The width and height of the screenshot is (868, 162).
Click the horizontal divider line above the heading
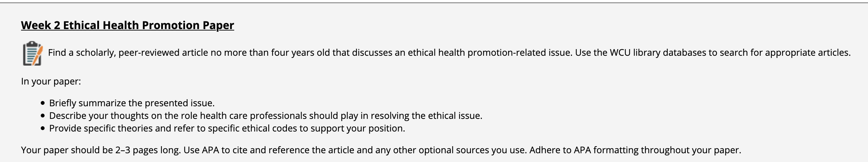(x=434, y=3)
